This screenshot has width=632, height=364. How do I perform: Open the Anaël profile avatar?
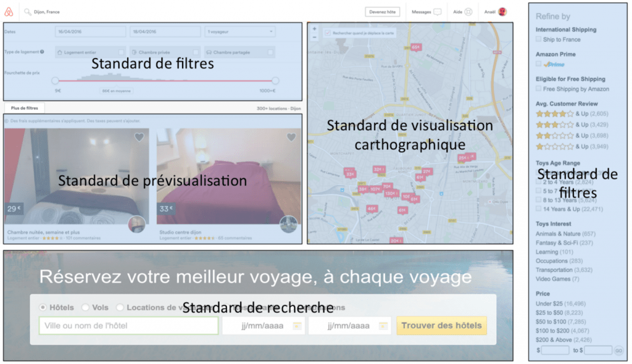pyautogui.click(x=502, y=12)
